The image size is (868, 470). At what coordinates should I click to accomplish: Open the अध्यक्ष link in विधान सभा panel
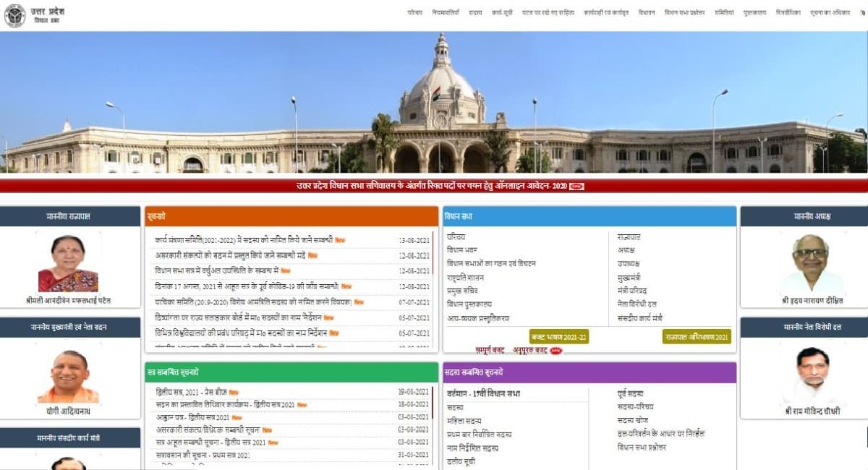tap(626, 249)
